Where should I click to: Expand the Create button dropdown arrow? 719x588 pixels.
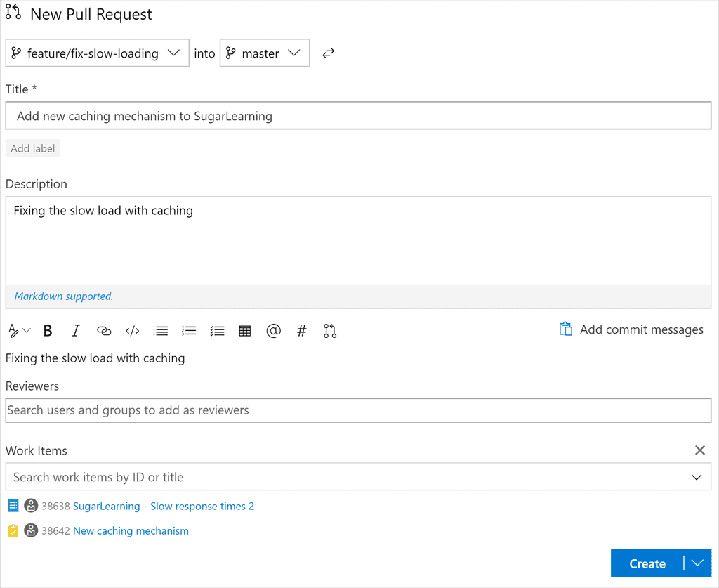[697, 563]
